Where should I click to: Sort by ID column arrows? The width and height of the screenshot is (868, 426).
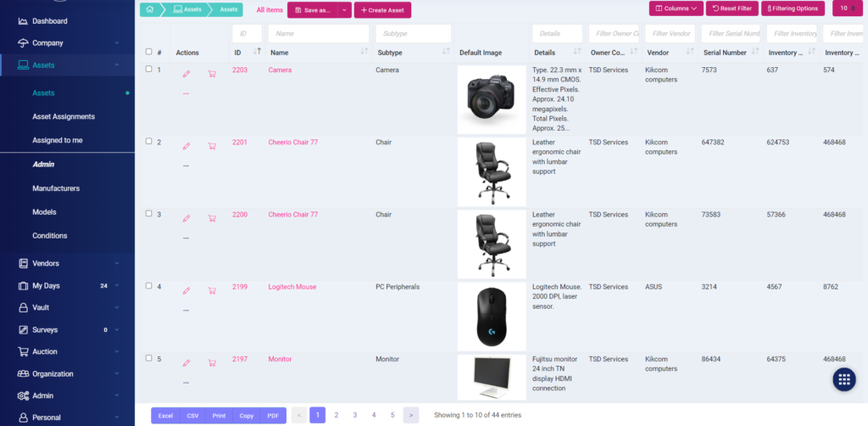coord(257,53)
